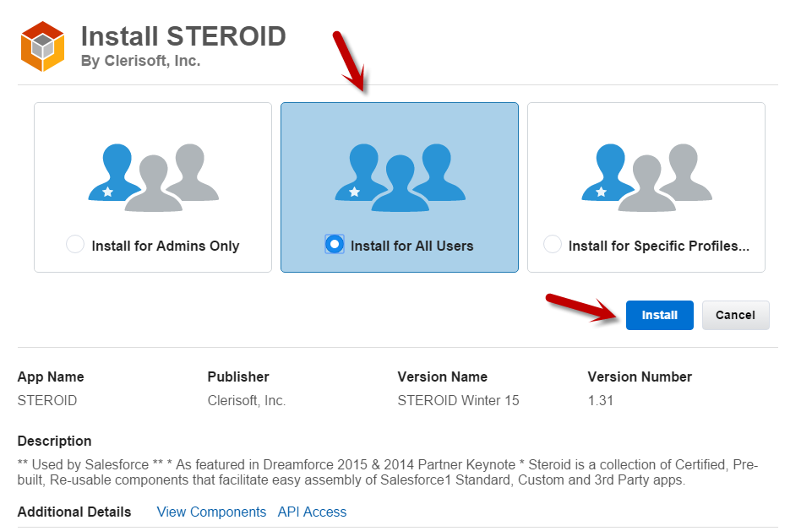Open the View Components link
The width and height of the screenshot is (812, 531).
(x=211, y=512)
